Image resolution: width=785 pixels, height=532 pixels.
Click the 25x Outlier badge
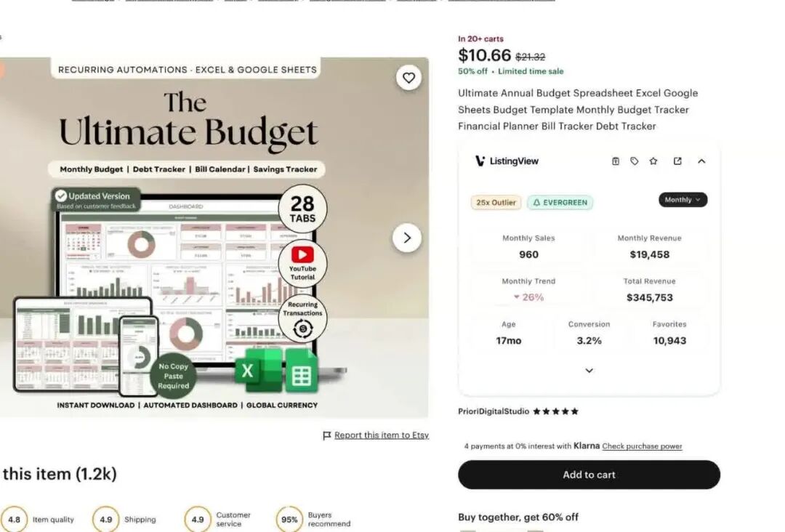(x=496, y=203)
